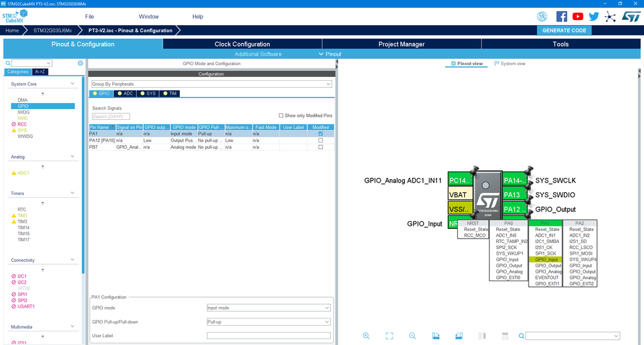Switch to ADC tab in configuration
Image resolution: width=644 pixels, height=345 pixels.
(x=125, y=94)
